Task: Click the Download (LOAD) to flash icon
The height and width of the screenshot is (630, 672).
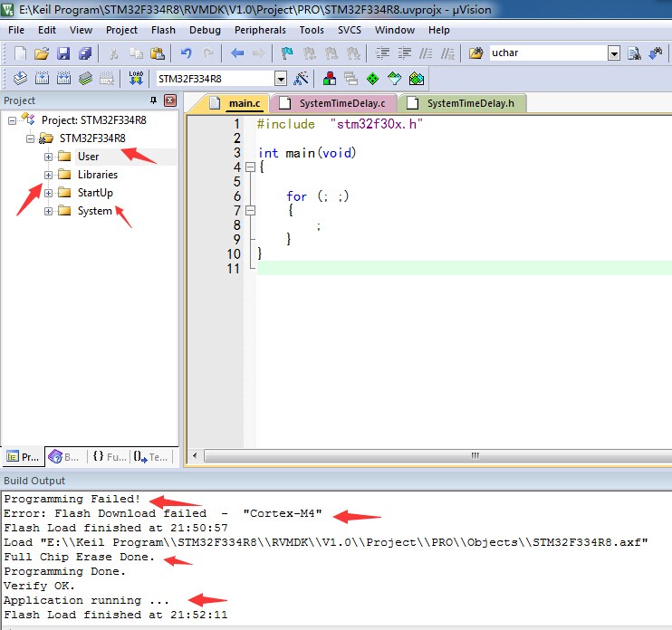Action: (x=136, y=79)
